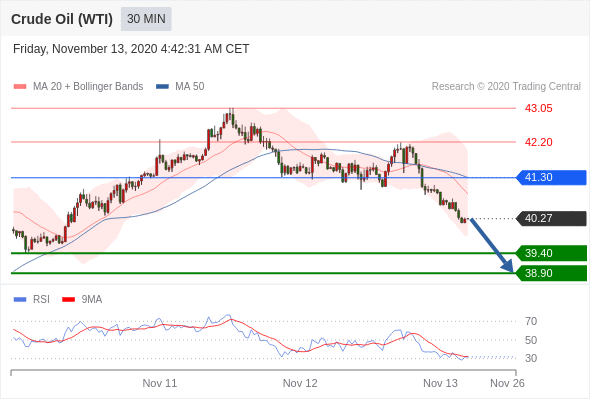Click the Nov 11 date marker

click(x=160, y=383)
